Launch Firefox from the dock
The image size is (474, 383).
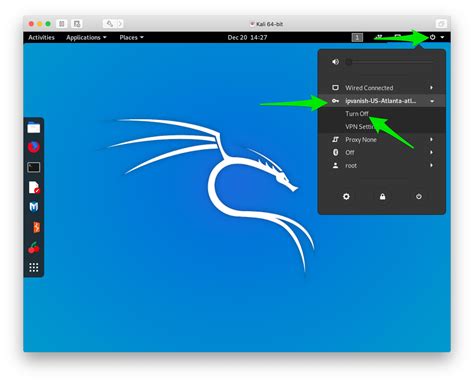click(x=34, y=147)
